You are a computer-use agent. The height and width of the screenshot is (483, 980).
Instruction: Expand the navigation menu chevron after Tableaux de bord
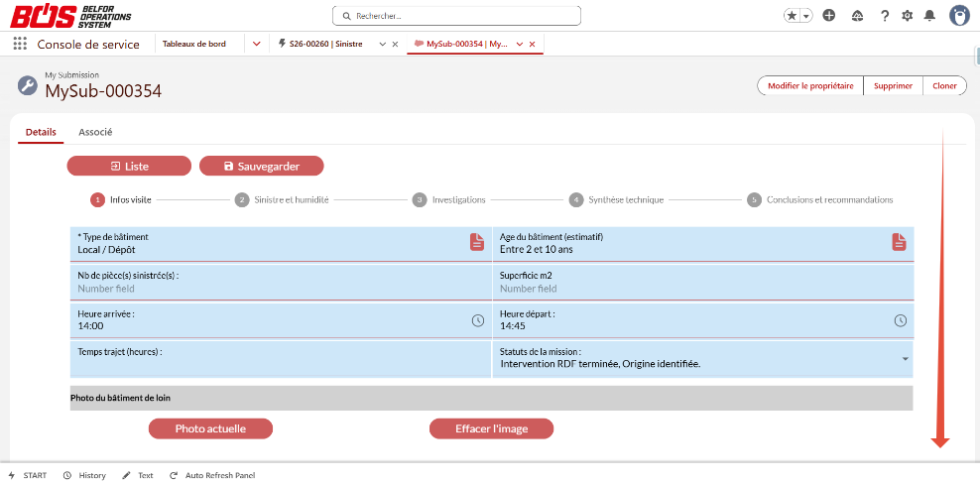256,45
